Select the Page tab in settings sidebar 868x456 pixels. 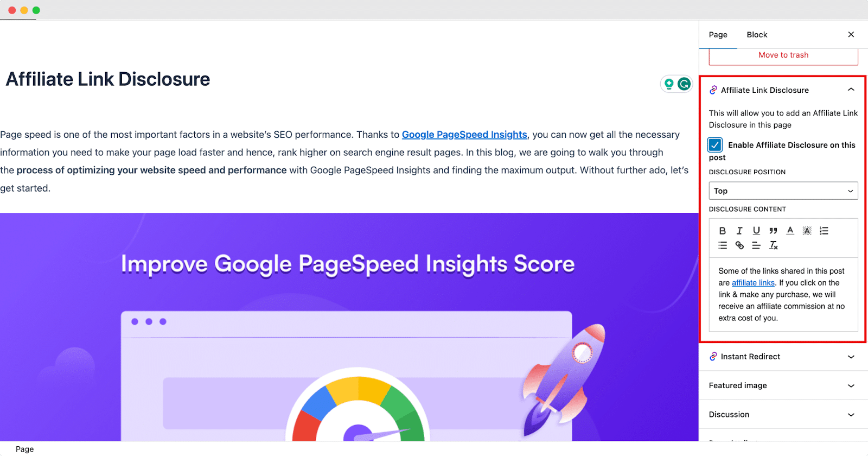pyautogui.click(x=717, y=34)
